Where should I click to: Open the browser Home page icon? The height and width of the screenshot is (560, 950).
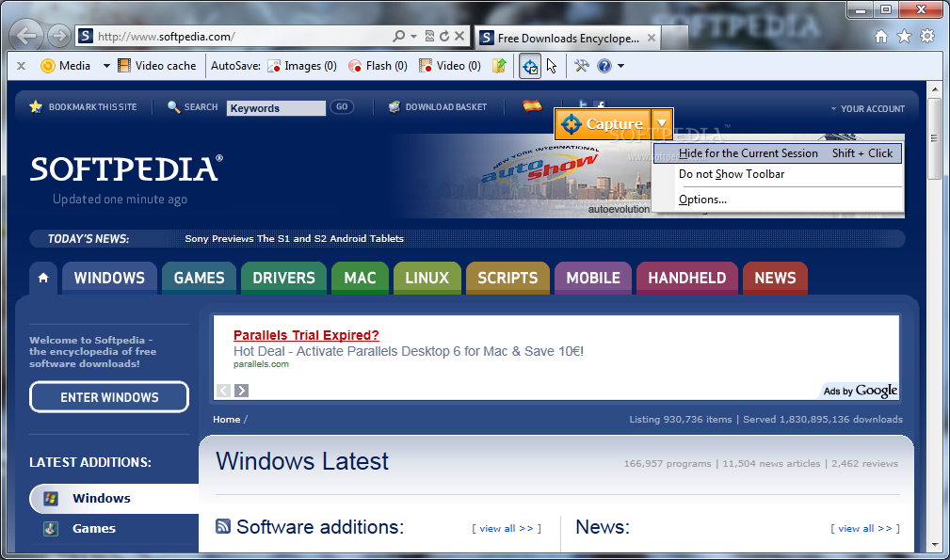tap(881, 37)
